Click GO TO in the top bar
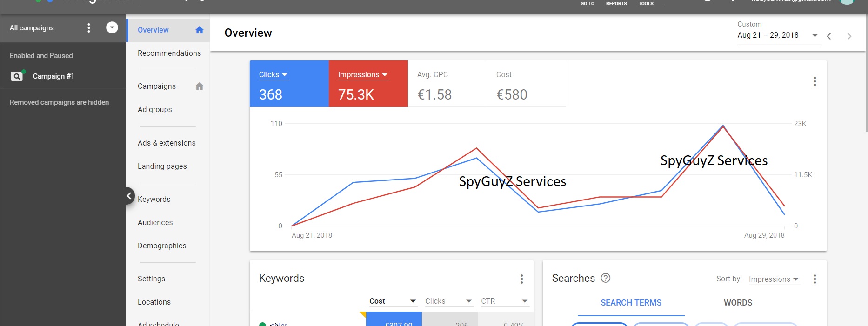This screenshot has height=326, width=868. pyautogui.click(x=588, y=3)
